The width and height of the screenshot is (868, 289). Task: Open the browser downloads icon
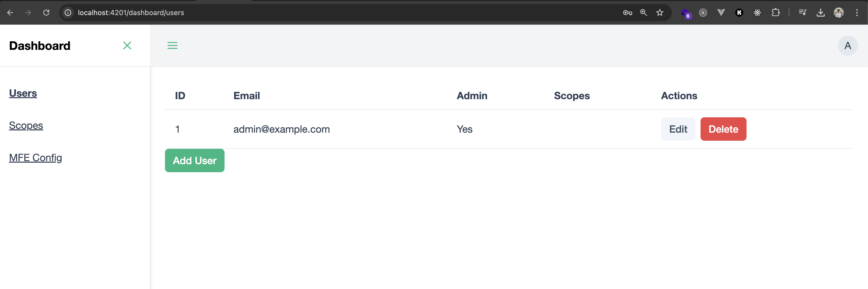click(x=820, y=13)
